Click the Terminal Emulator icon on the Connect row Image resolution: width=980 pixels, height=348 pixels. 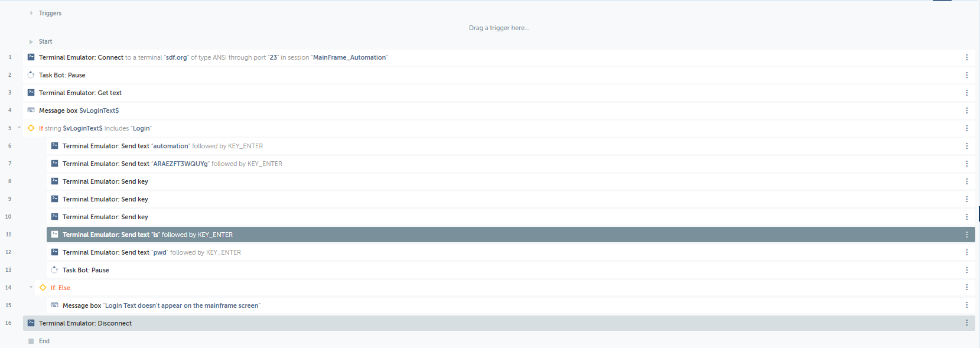click(31, 57)
